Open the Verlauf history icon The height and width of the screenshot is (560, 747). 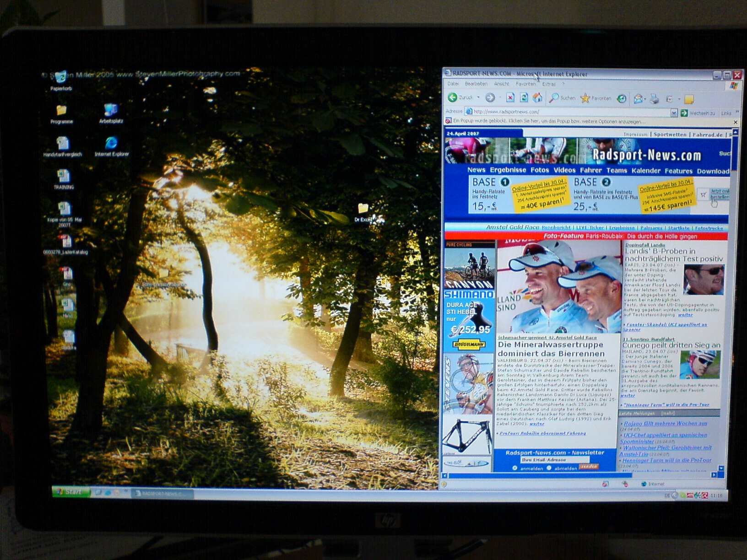click(x=622, y=98)
